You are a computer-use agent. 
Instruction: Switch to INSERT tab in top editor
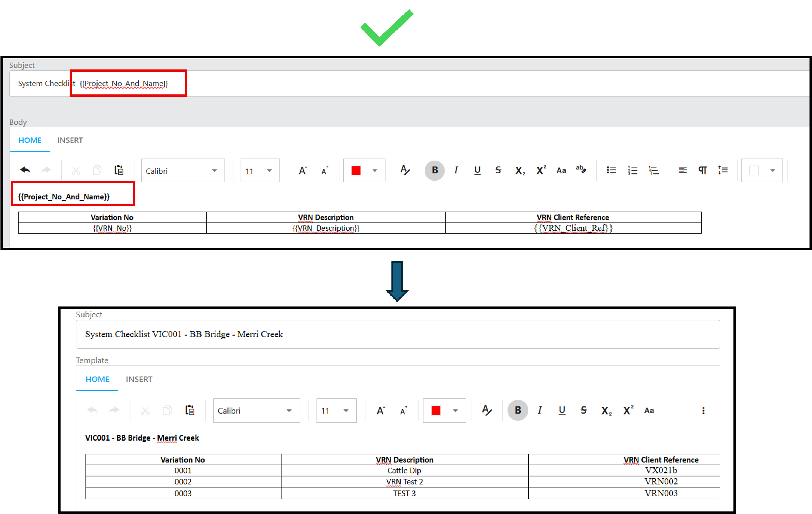tap(70, 140)
